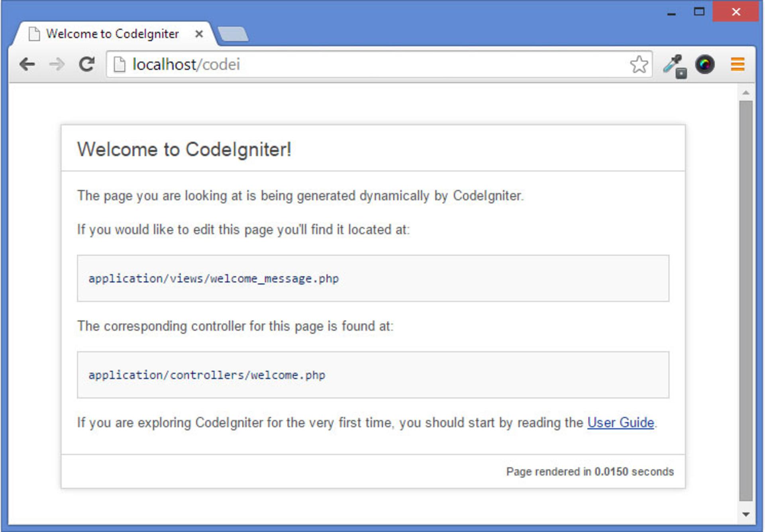Go back with the browser back arrow

click(27, 64)
